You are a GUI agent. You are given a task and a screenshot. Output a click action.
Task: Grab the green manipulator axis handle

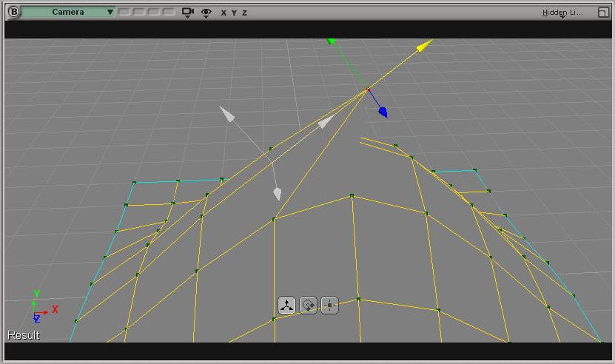(331, 41)
